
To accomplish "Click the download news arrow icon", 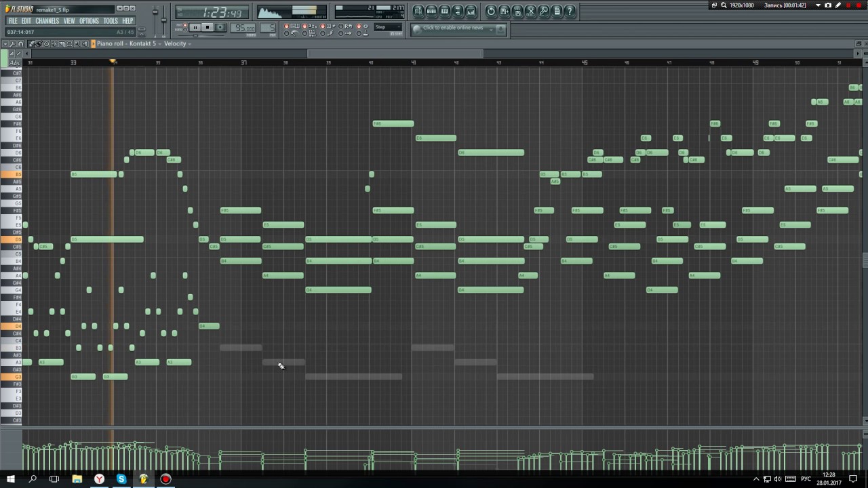I will click(x=500, y=28).
